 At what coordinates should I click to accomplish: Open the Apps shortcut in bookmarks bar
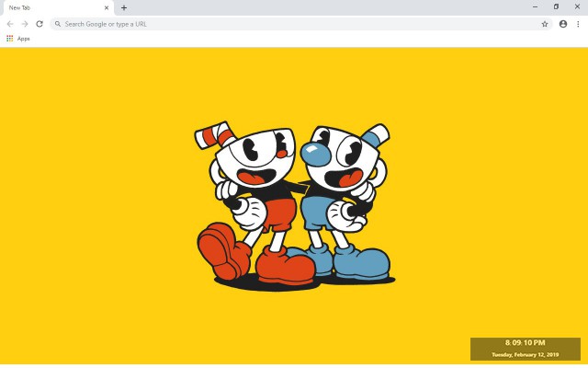(x=18, y=39)
